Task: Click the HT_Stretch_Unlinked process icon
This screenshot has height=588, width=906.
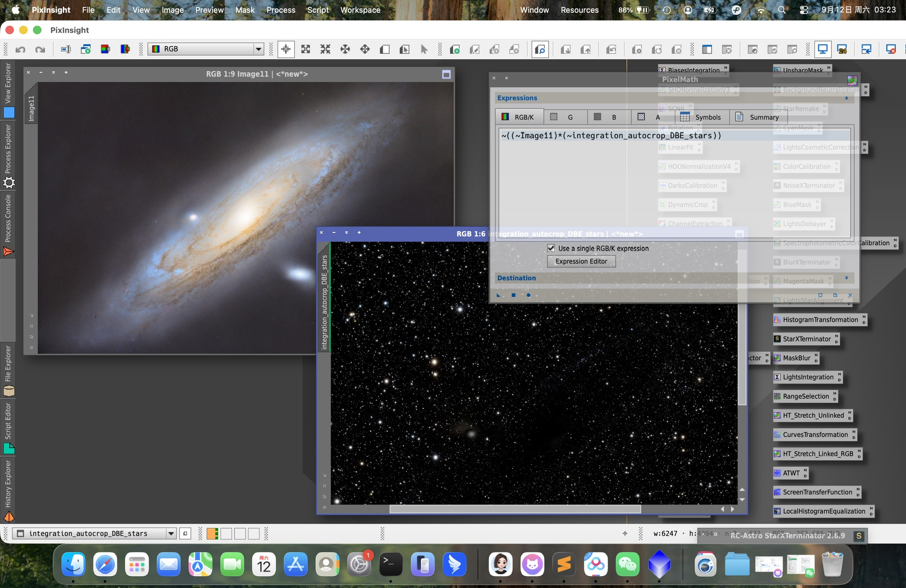Action: (813, 415)
